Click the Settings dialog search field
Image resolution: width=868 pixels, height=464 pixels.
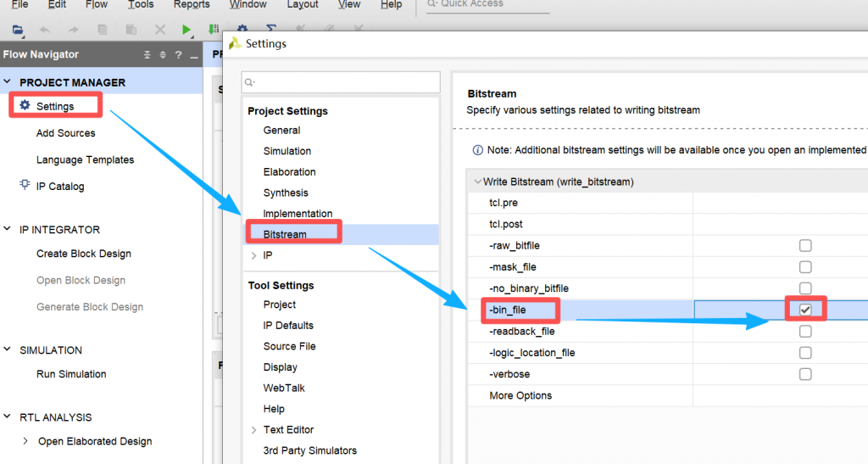tap(341, 82)
